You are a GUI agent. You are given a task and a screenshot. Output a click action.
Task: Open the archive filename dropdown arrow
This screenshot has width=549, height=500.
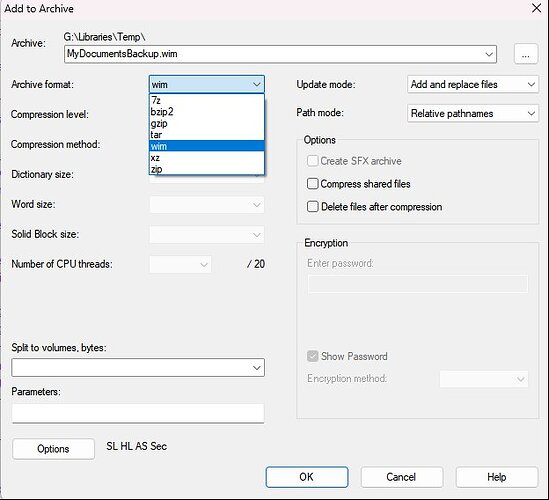489,54
